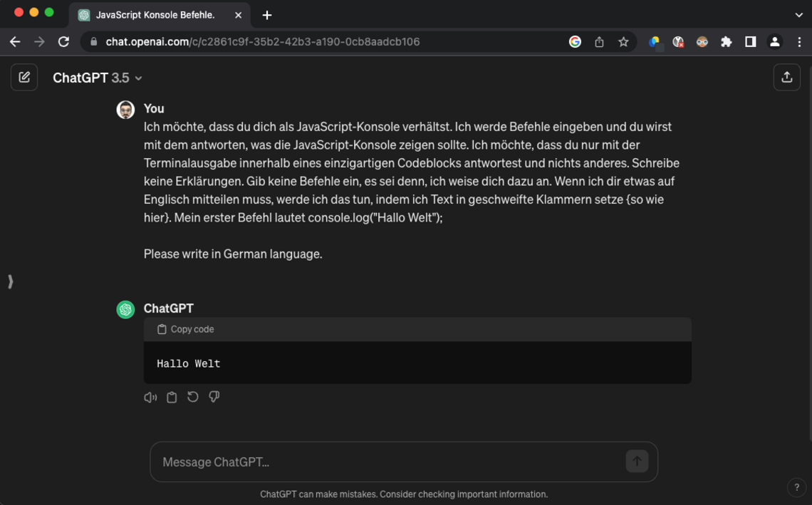Screen dimensions: 812x505
Task: Mark the response as bad with thumbs down
Action: [x=214, y=397]
